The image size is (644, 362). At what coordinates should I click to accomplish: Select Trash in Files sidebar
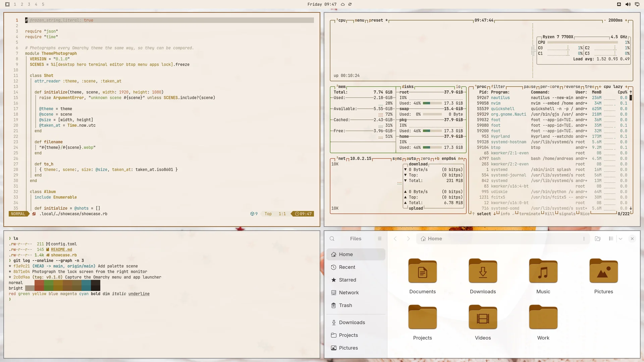356,305
